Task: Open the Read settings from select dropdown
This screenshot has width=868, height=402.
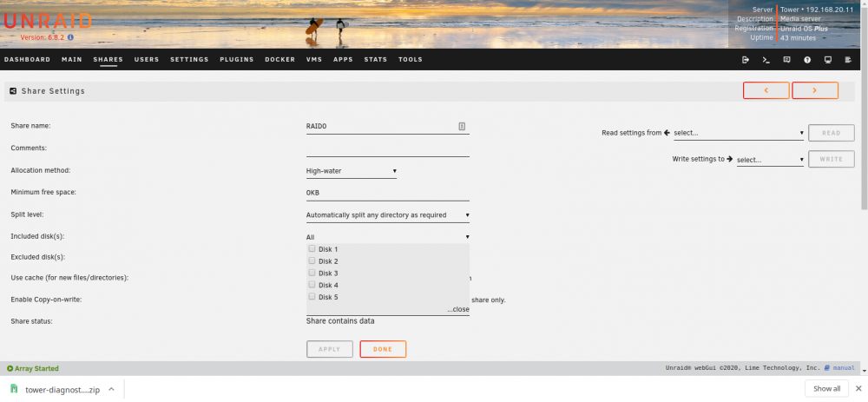Action: [739, 133]
